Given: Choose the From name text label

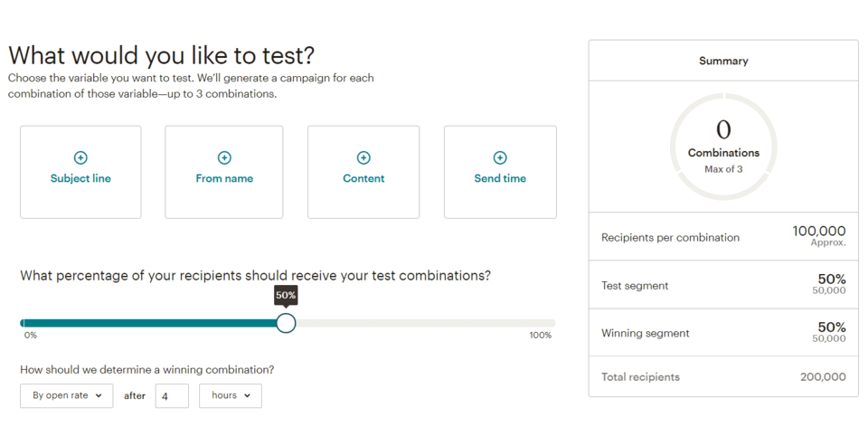Looking at the screenshot, I should (224, 179).
